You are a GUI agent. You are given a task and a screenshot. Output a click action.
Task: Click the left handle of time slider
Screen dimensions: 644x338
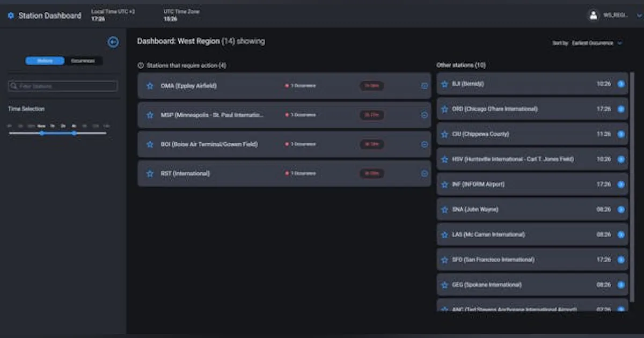pos(41,133)
